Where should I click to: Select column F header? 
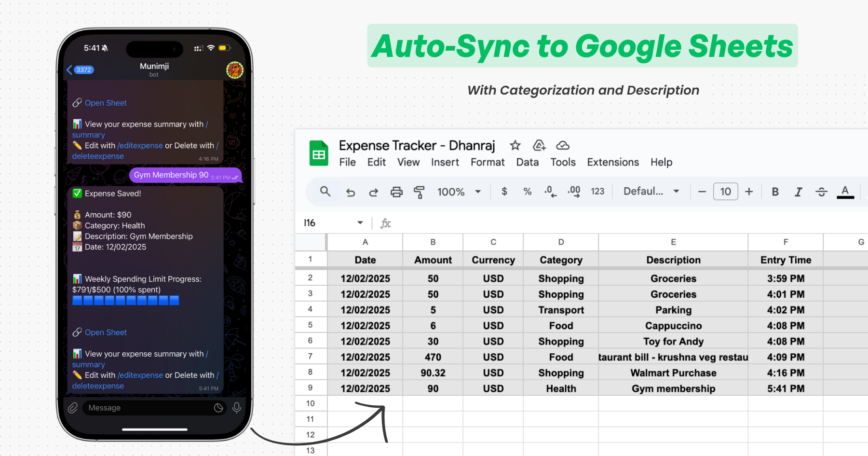tap(786, 242)
